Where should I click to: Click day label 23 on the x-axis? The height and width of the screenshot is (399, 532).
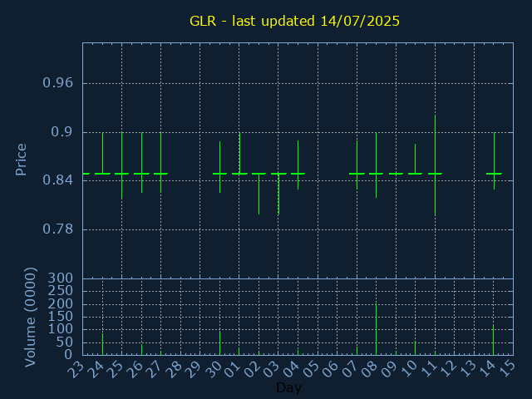76,369
